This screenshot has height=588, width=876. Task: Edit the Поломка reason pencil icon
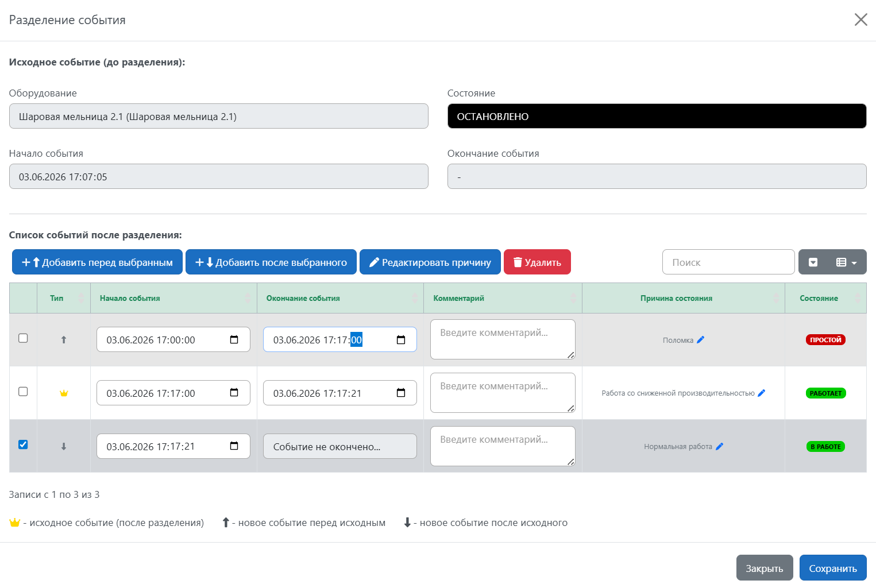[x=700, y=340]
